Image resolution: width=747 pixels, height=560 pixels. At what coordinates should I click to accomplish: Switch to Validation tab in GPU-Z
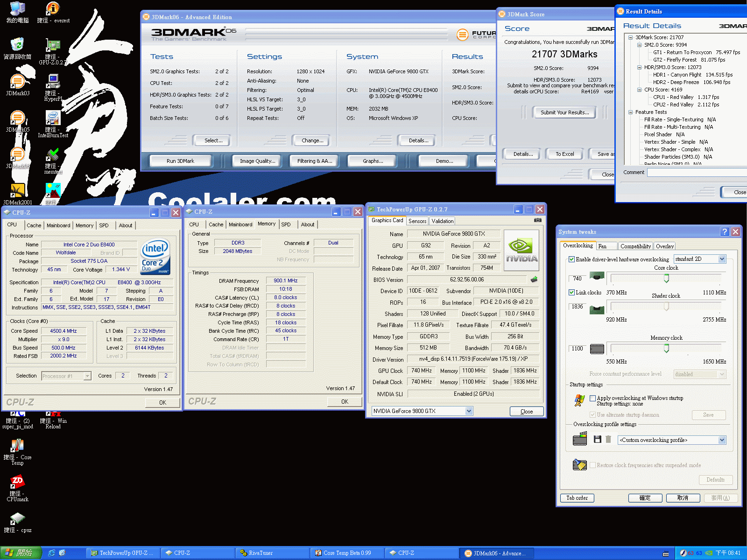442,221
